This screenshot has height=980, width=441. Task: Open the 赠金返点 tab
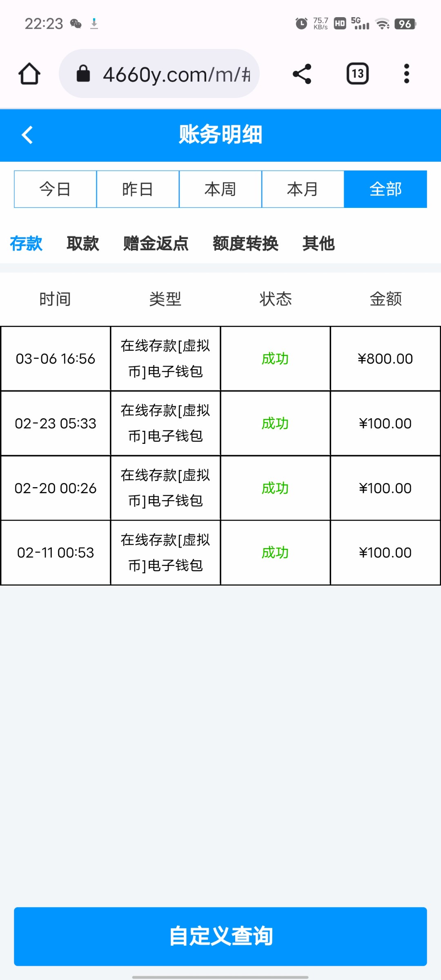tap(156, 244)
